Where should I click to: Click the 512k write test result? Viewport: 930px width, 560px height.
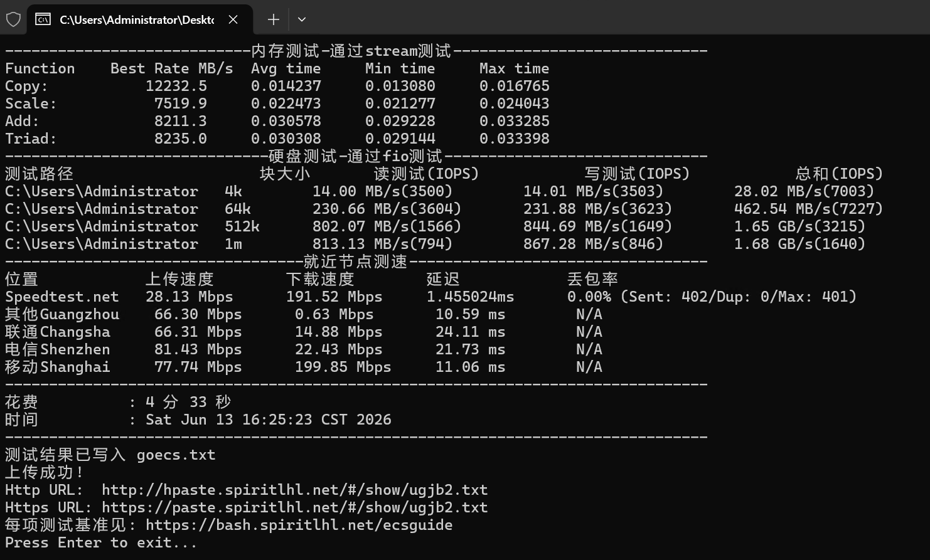pos(597,226)
